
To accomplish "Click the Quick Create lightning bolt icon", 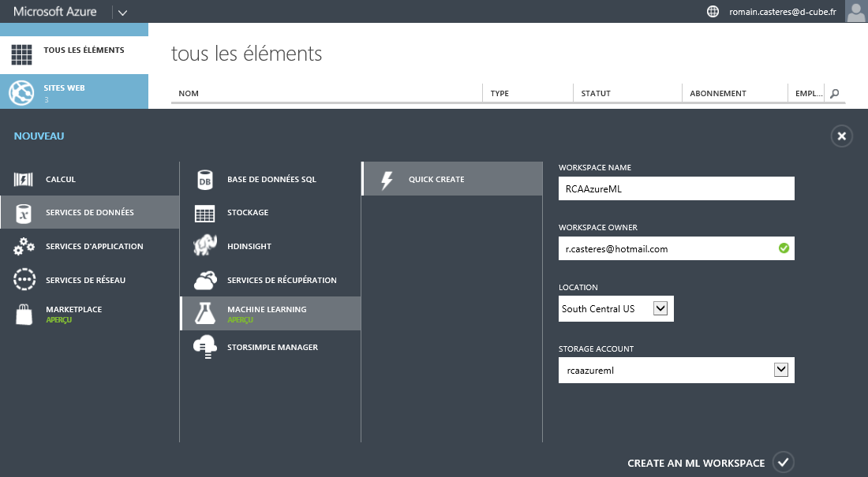I will point(387,180).
